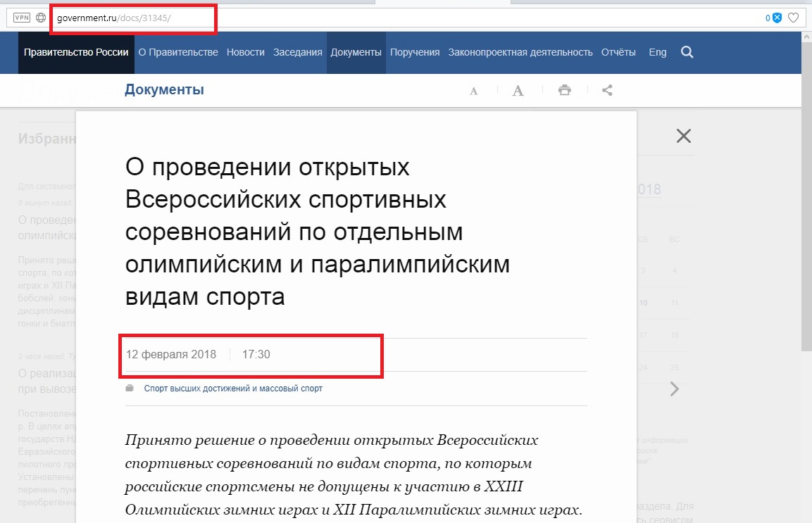This screenshot has width=812, height=523.
Task: Click the date 12 февраля 2018
Action: [171, 354]
